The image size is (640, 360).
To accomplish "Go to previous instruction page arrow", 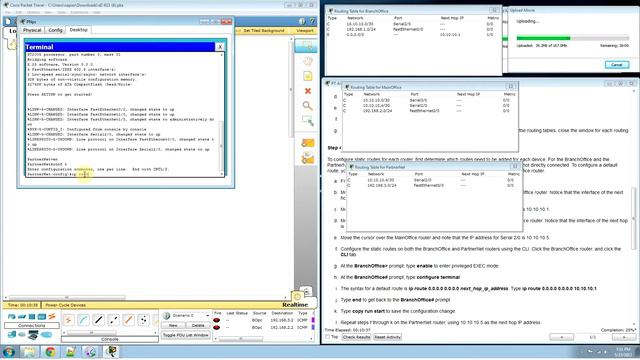I will point(562,337).
